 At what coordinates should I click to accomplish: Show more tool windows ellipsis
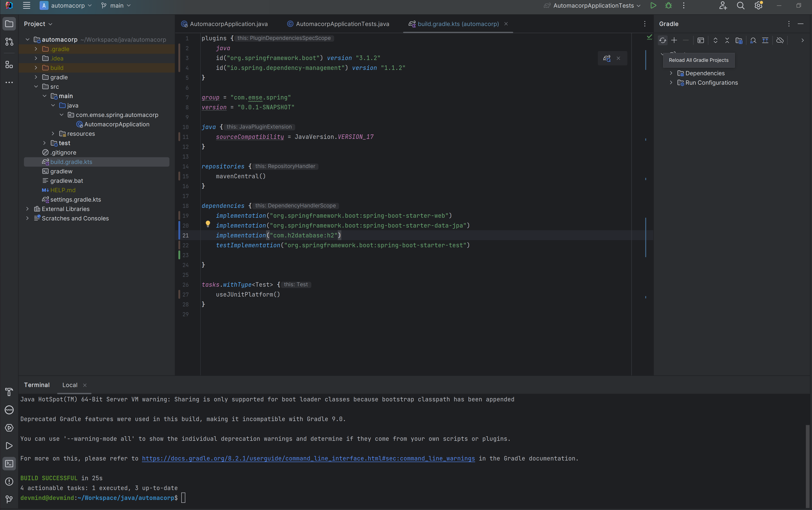[x=9, y=82]
